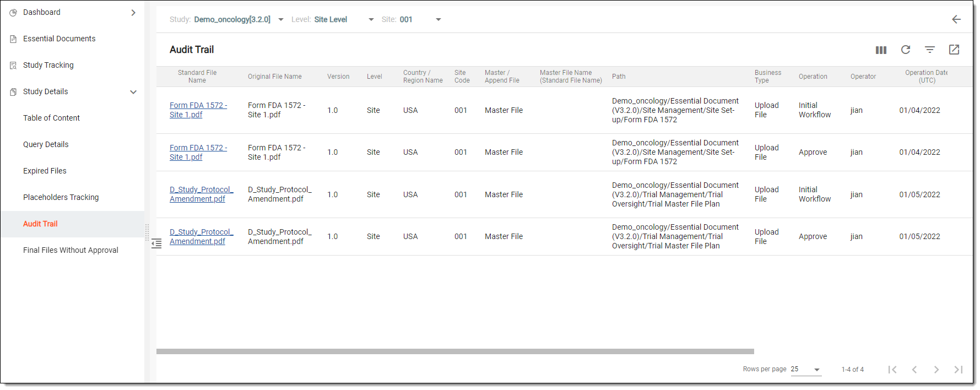Screen dimensions: 980x390
Task: Click the first 01/05/2022 date, Initial Workflow row
Action: pyautogui.click(x=920, y=194)
